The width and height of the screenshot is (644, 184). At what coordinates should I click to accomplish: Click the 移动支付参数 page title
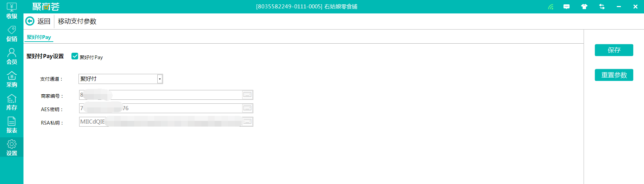(x=77, y=21)
